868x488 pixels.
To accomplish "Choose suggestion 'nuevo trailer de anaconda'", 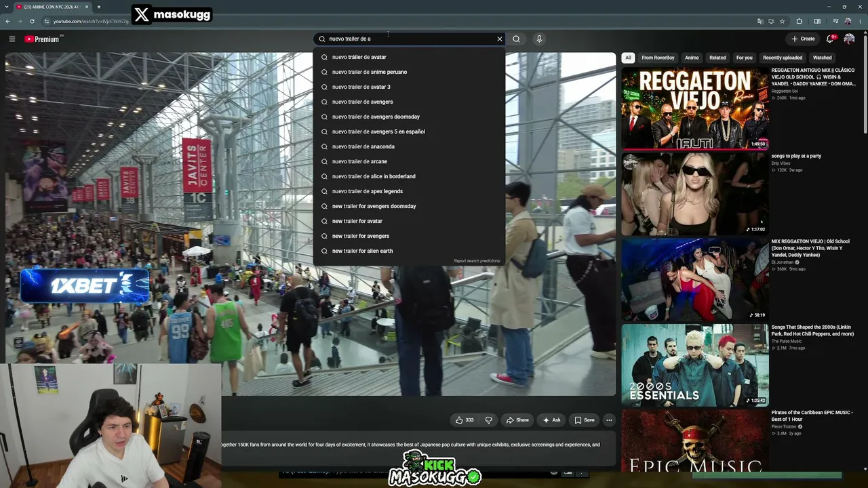I will [409, 146].
